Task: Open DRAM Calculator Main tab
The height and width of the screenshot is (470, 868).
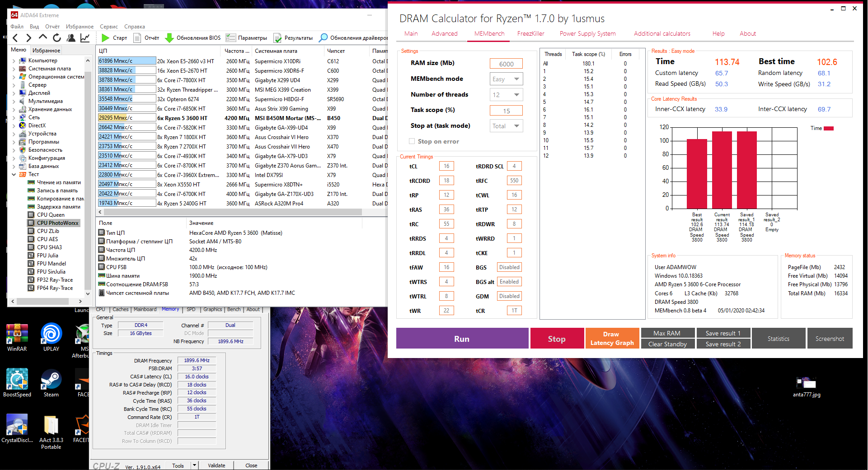Action: click(x=411, y=34)
